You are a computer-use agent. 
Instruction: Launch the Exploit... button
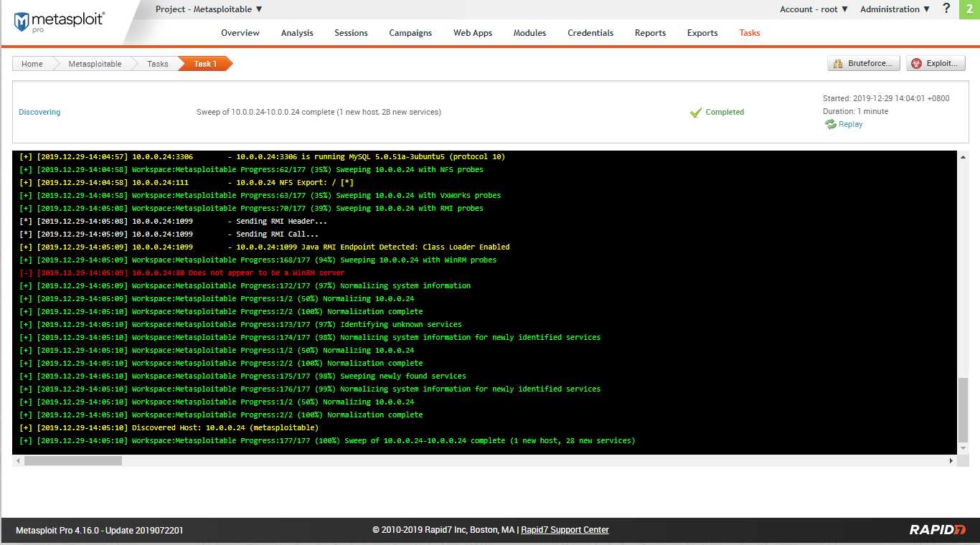click(x=936, y=64)
